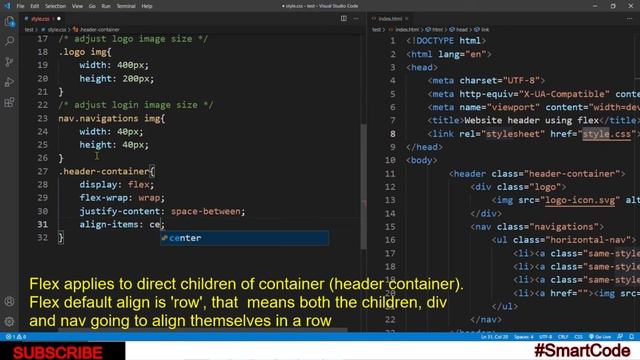Viewport: 640px width, 360px height.
Task: Click the VS Code logo in title bar
Action: click(7, 6)
